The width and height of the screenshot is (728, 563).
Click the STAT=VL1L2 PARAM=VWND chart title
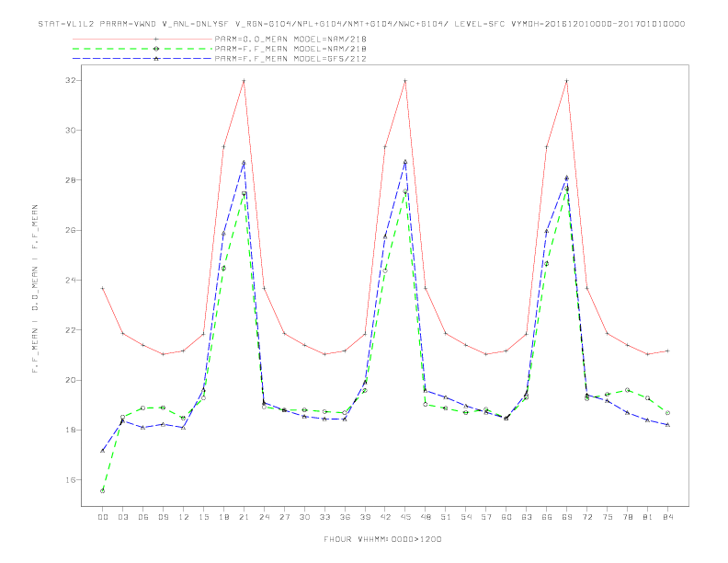361,24
